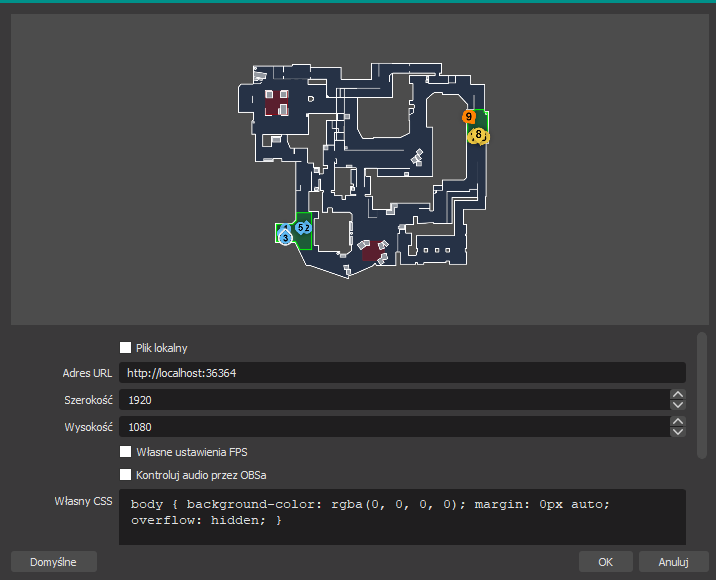Cancel with the Anuluj button
Viewport: 716px width, 580px height.
tap(674, 562)
